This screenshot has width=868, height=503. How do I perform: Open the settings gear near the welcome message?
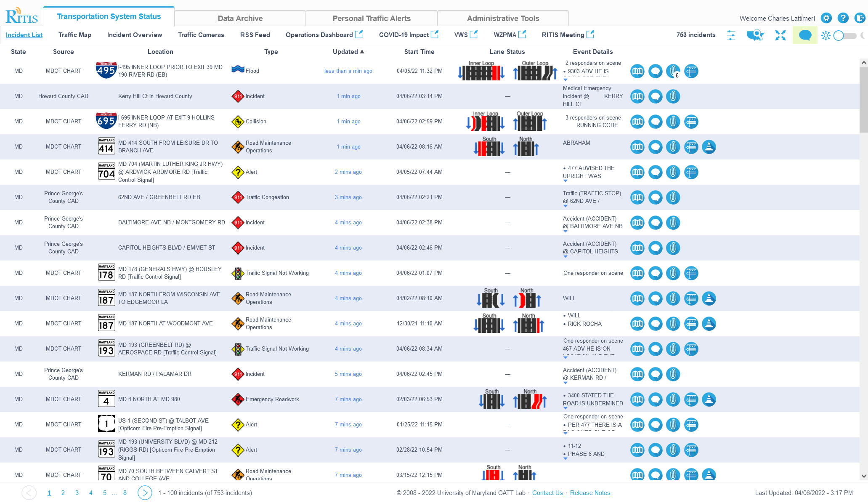[826, 18]
